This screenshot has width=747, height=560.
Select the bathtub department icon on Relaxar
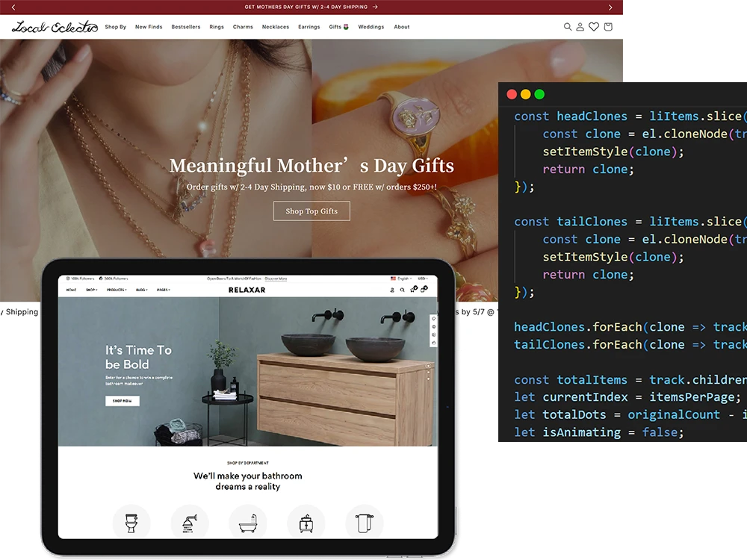pos(248,523)
